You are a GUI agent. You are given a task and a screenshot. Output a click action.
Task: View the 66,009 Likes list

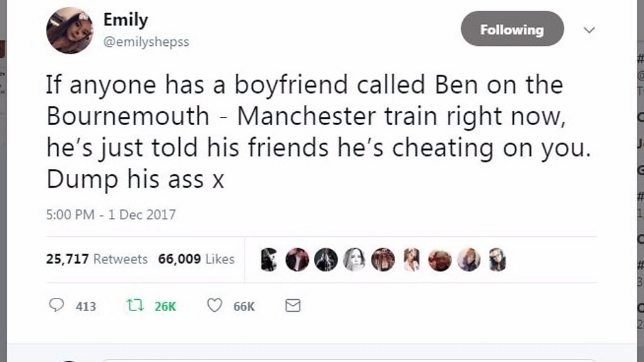point(196,259)
